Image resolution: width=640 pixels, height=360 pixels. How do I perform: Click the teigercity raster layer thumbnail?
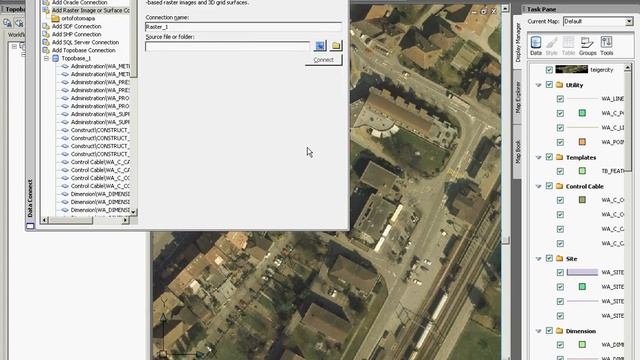(x=571, y=69)
